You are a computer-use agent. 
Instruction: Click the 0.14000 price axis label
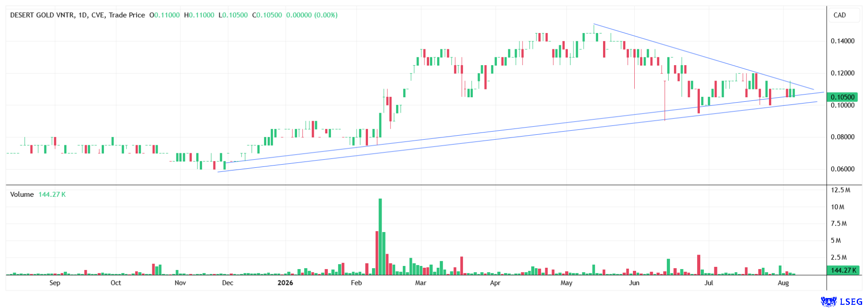(843, 41)
